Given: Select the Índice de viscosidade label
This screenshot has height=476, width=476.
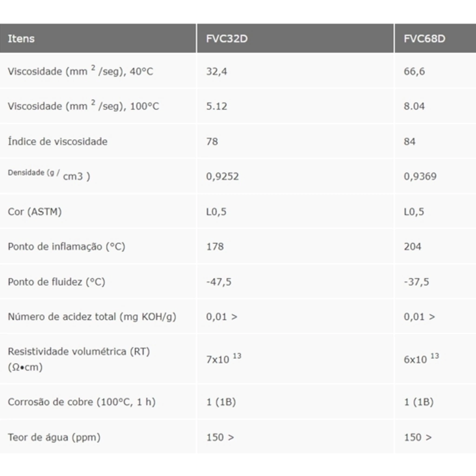Looking at the screenshot, I should pos(57,141).
